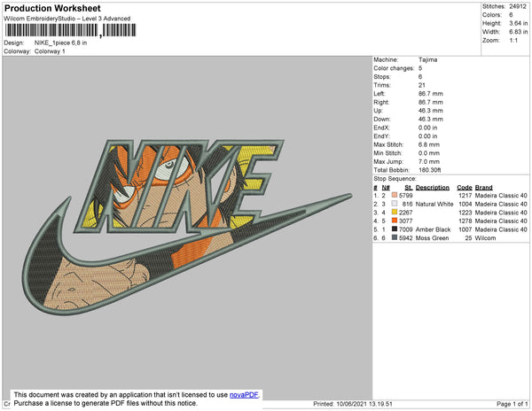Viewport: 532px width, 411px height.
Task: Click the 'Description' column header
Action: [x=433, y=188]
